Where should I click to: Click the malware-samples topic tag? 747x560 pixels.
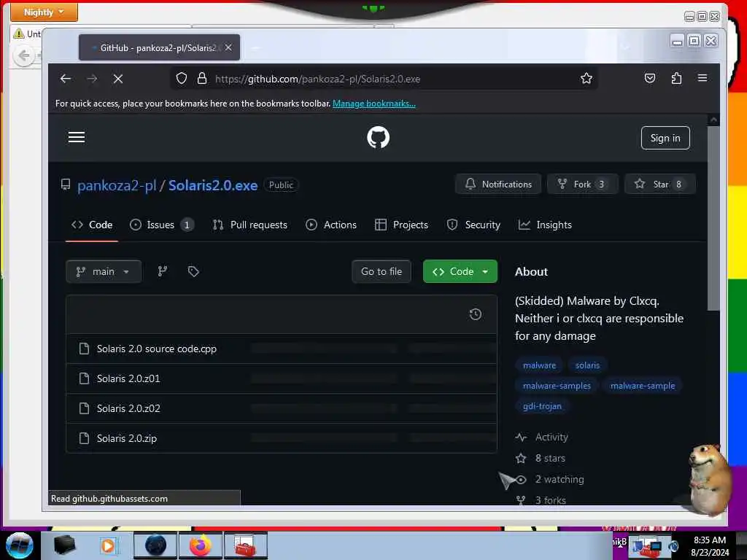(557, 386)
